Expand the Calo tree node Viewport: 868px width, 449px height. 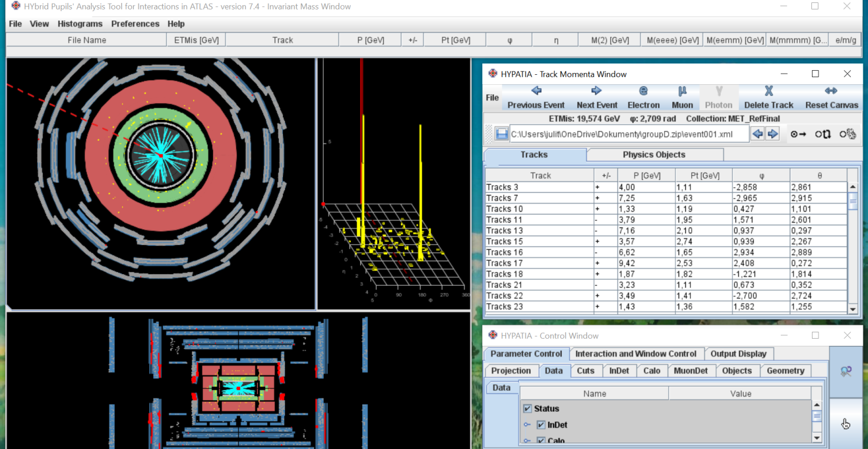pos(527,441)
